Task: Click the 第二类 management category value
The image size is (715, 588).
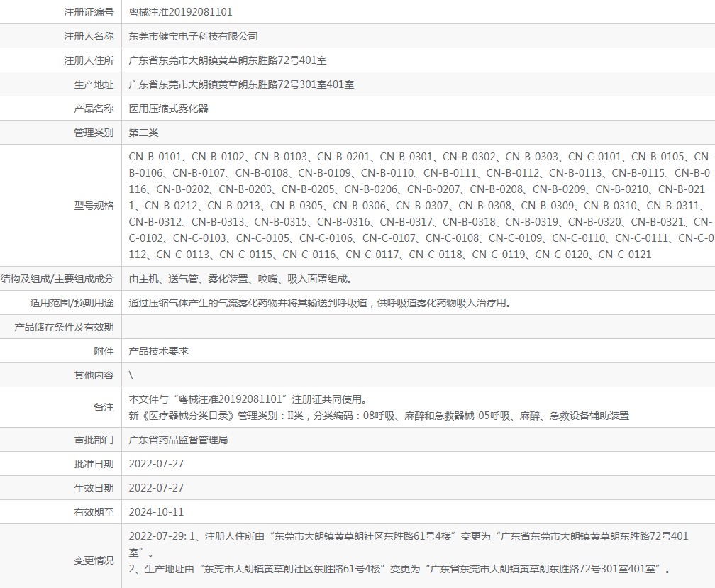Action: pyautogui.click(x=143, y=133)
